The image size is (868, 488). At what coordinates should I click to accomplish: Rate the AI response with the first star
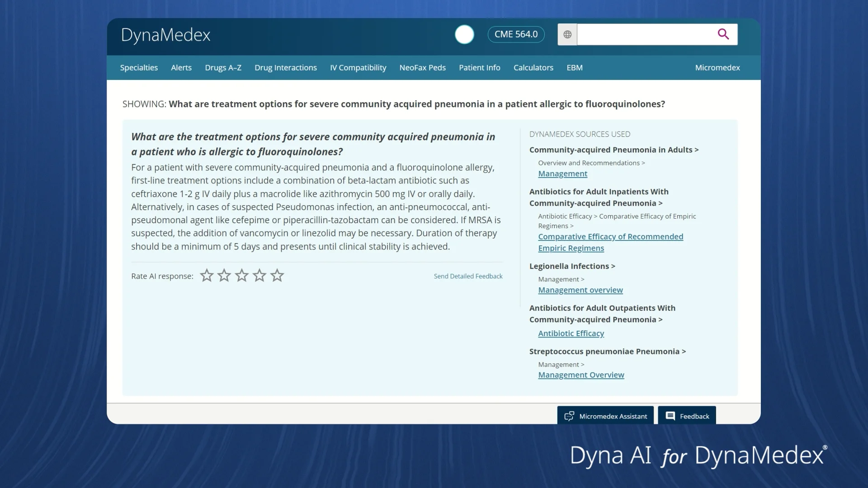click(x=207, y=275)
